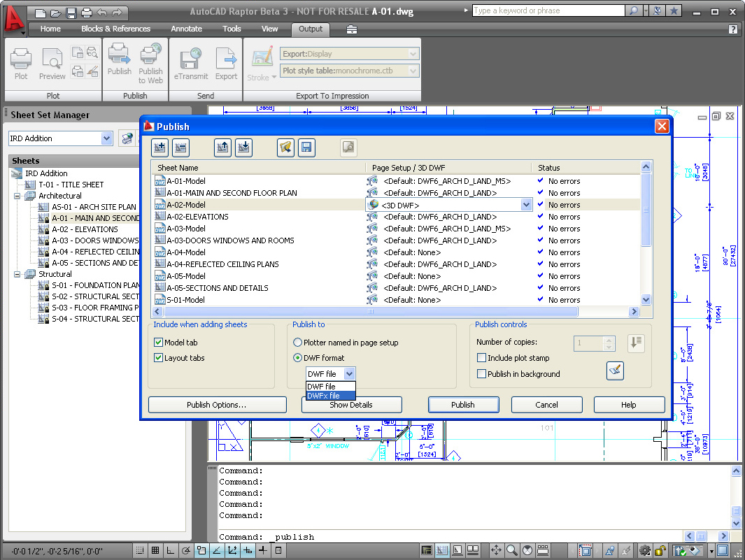Collapse the Structural subset in Sheet Set Manager
Image resolution: width=745 pixels, height=560 pixels.
pos(17,274)
